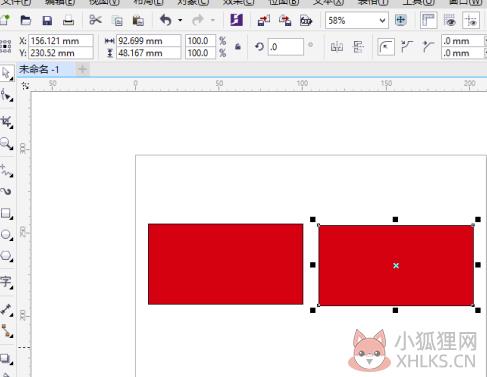487x377 pixels.
Task: Click the Y position field 230.52 mm
Action: 61,53
